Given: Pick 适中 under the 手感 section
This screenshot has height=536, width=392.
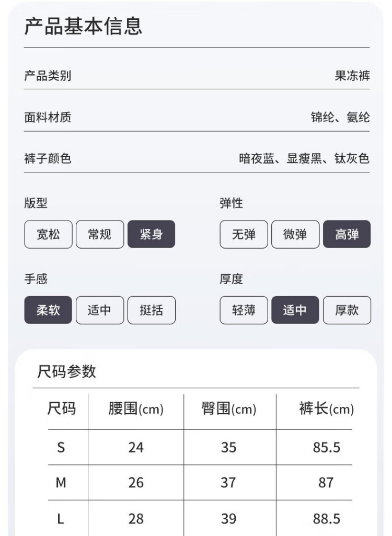Looking at the screenshot, I should [100, 310].
